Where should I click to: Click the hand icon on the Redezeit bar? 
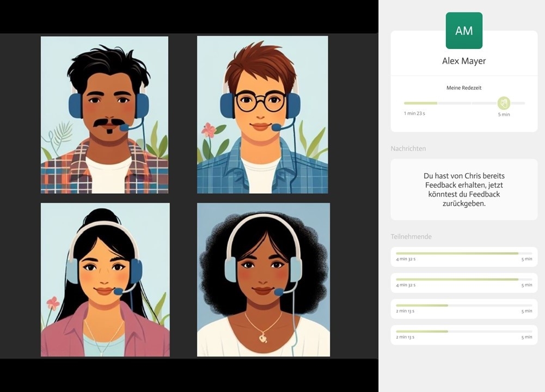504,102
